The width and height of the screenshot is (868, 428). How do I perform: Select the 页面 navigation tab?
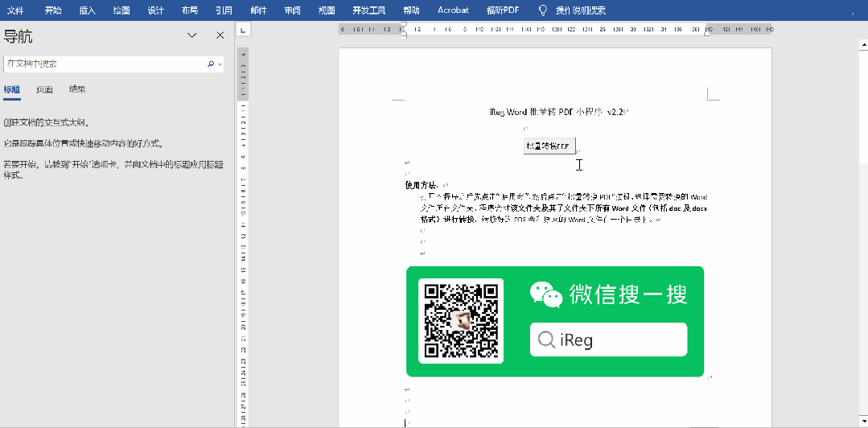click(x=45, y=89)
